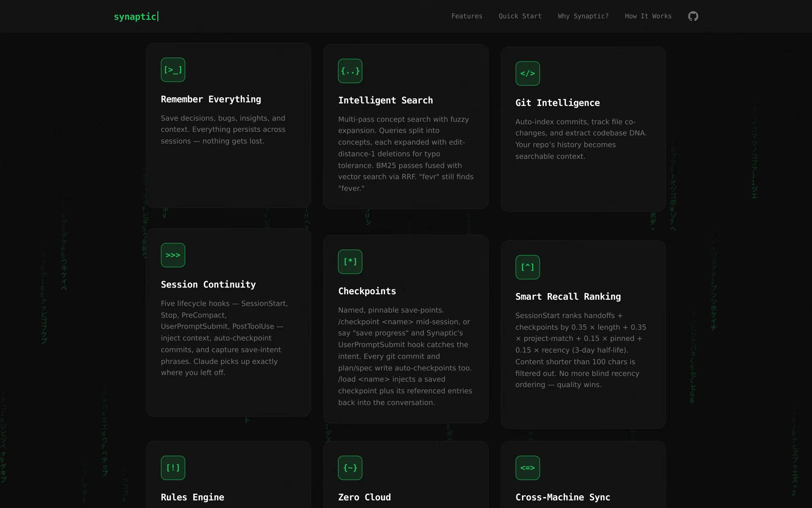Screen dimensions: 812x508
Task: Click the [!] icon on Rules Engine
Action: [x=173, y=468]
